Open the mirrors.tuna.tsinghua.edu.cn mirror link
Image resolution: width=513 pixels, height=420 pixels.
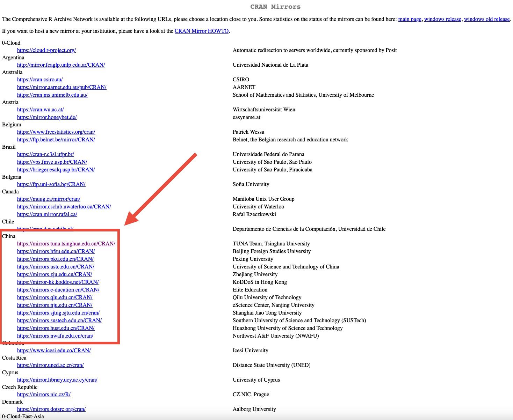(x=66, y=244)
